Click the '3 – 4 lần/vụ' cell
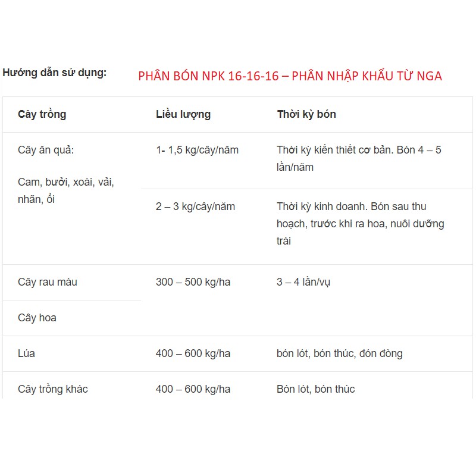 coord(303,282)
